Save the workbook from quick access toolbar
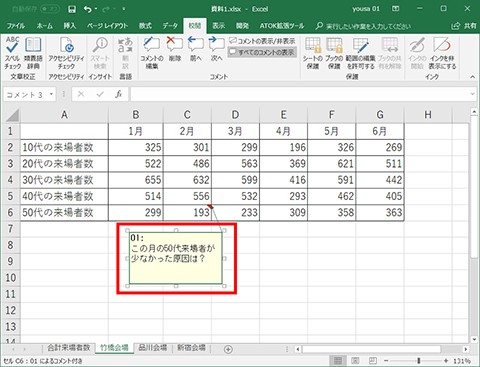 tap(72, 9)
